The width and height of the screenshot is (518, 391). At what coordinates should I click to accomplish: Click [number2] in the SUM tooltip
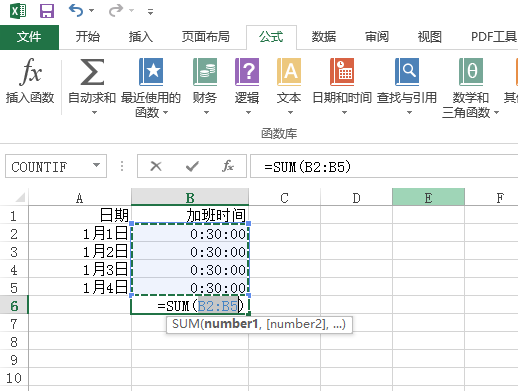[296, 324]
